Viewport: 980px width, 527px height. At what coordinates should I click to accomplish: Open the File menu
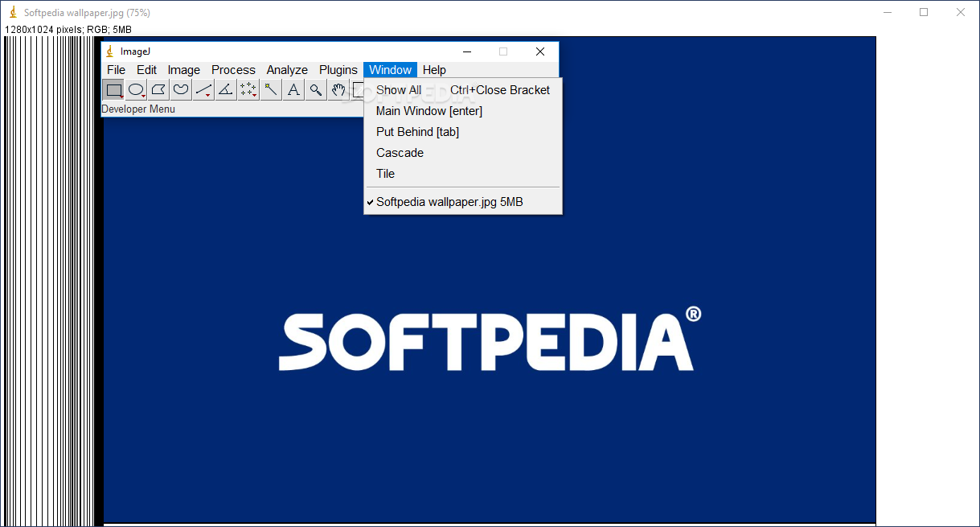pos(117,70)
